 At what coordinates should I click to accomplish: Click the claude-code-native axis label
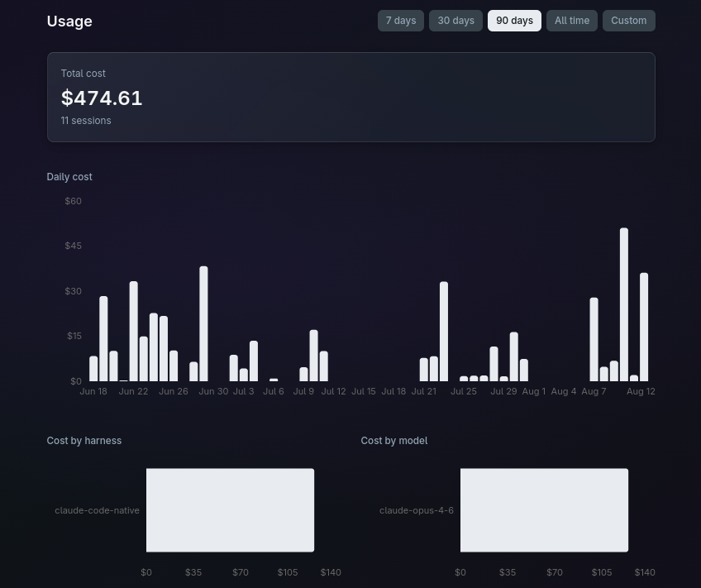click(97, 510)
